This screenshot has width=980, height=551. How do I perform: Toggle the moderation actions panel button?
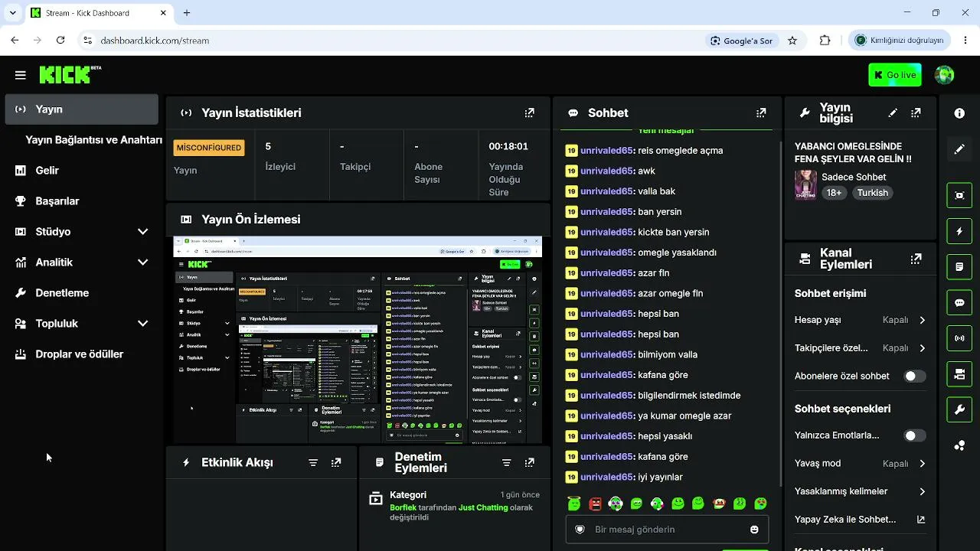click(x=959, y=267)
